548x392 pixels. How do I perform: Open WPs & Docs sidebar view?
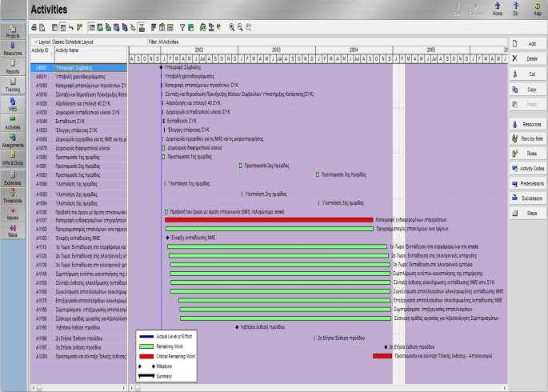coord(13,158)
